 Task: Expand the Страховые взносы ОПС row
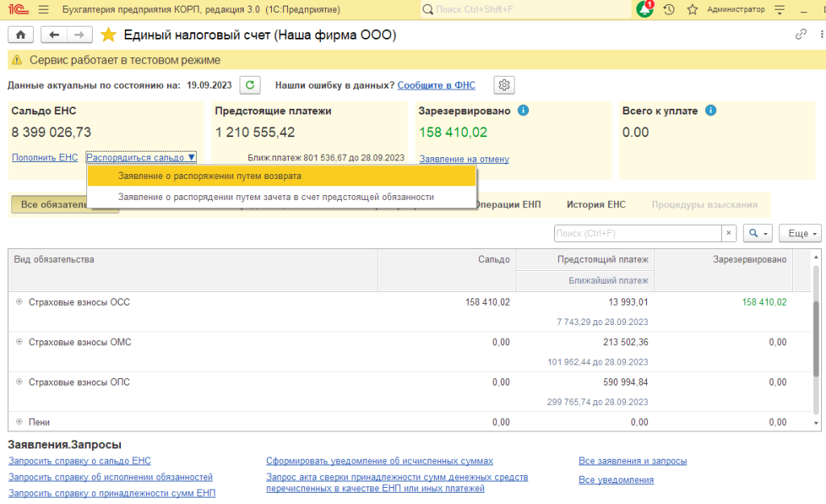coord(19,381)
